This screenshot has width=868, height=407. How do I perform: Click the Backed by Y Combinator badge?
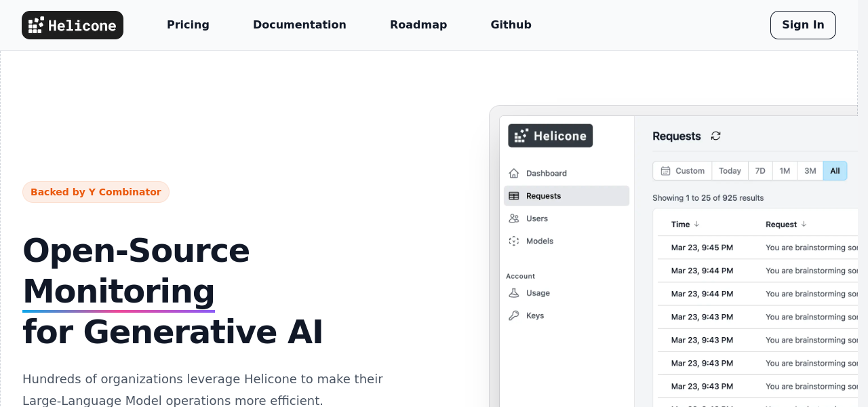tap(96, 192)
